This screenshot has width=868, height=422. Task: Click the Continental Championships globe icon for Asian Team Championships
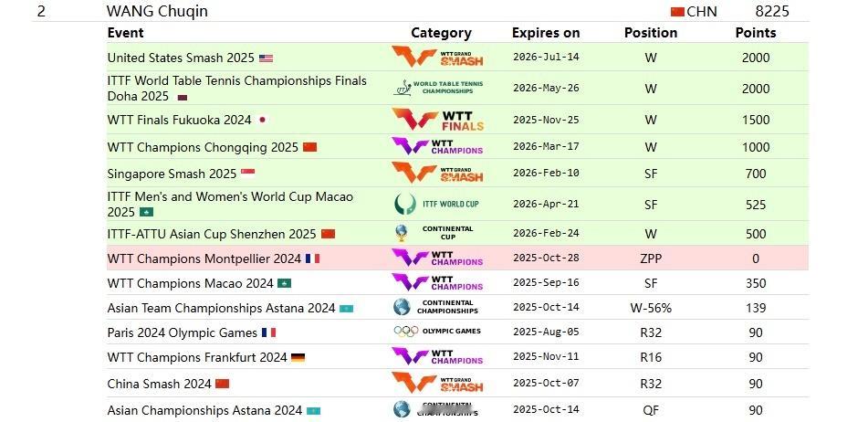(x=402, y=307)
